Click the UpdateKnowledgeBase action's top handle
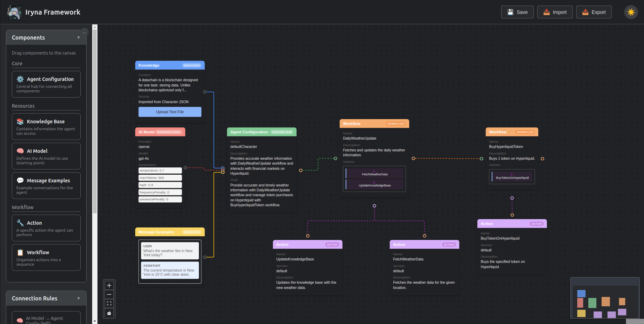Screen dimensions: 644x324 coord(308,236)
